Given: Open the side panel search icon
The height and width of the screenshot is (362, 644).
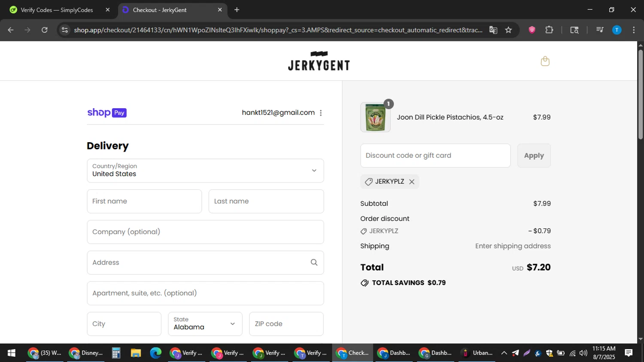Looking at the screenshot, I should click(574, 30).
